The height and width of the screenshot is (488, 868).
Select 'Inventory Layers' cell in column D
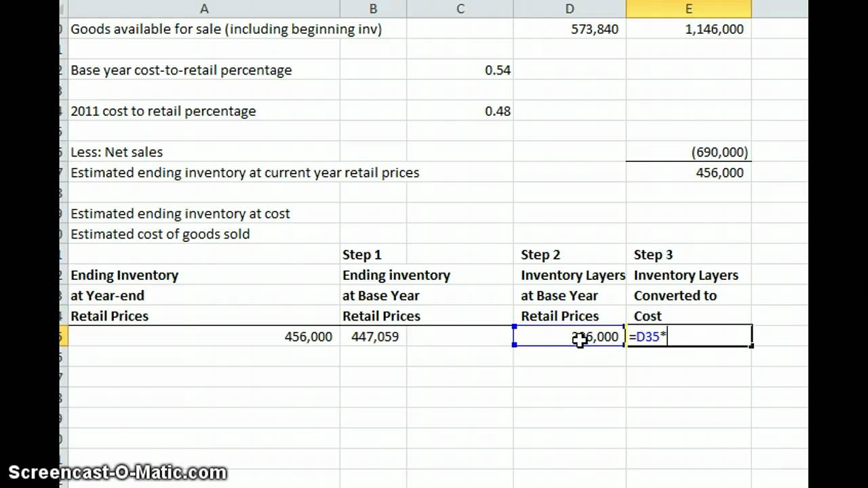[x=570, y=275]
